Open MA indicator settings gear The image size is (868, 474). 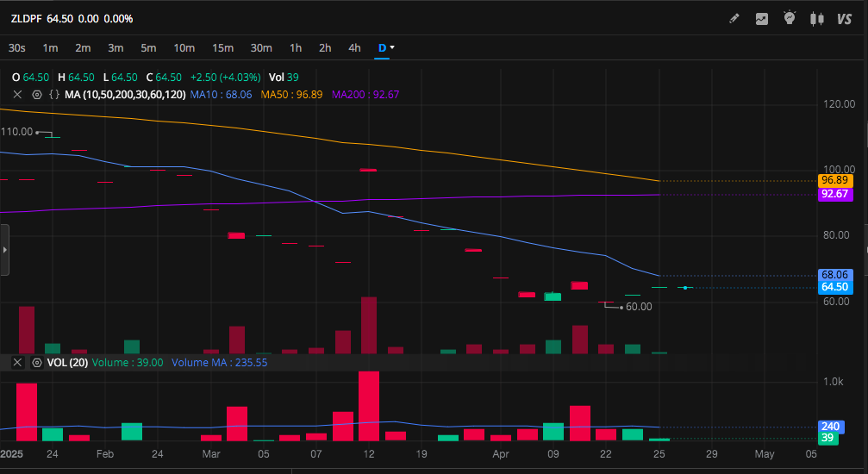click(37, 95)
